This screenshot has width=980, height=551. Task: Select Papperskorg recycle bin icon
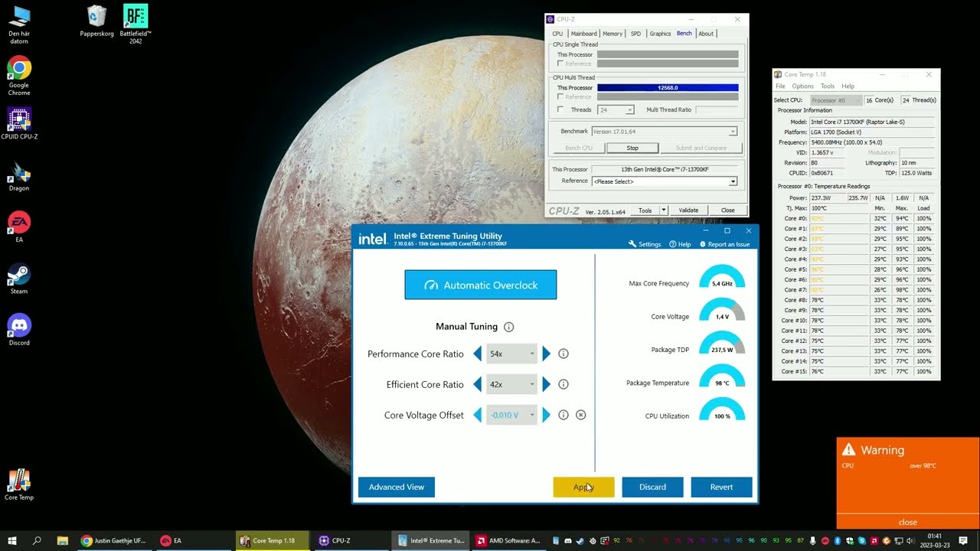pos(96,21)
